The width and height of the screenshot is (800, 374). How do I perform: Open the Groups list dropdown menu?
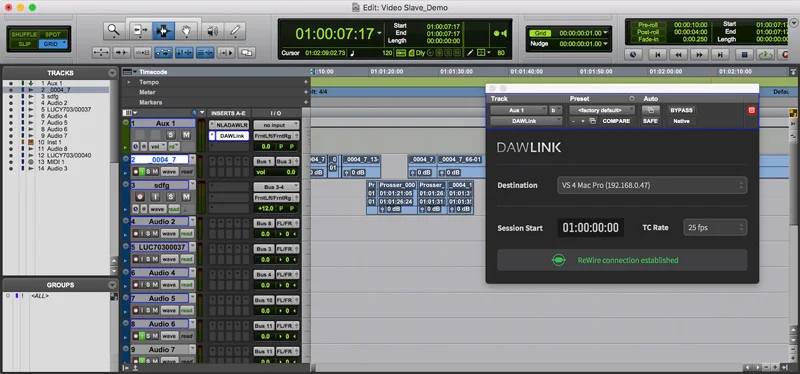point(112,285)
